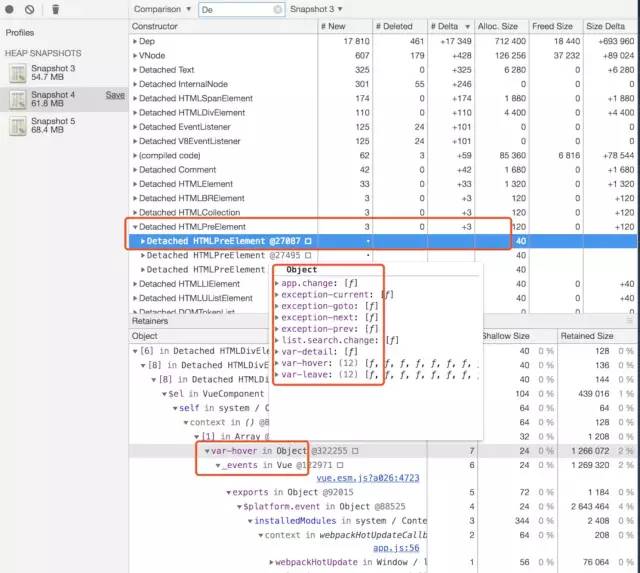Click the record heap snapshot button
The height and width of the screenshot is (573, 640).
coord(9,9)
